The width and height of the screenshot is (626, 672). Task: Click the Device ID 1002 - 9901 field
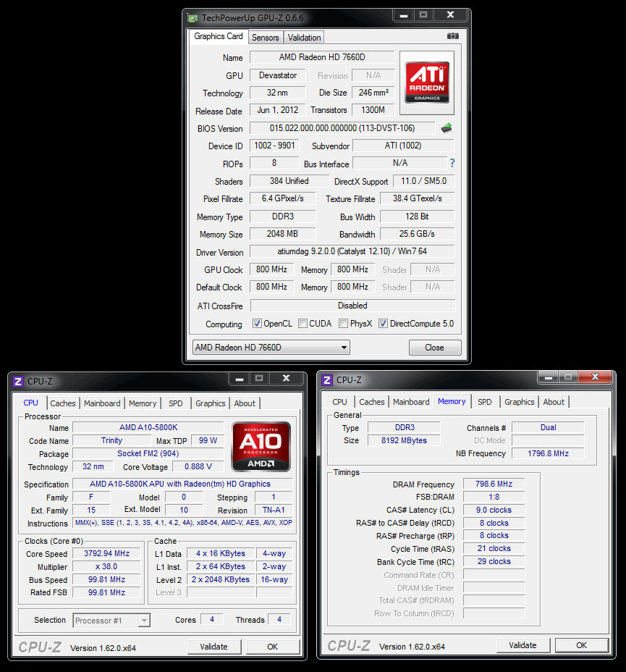click(274, 146)
